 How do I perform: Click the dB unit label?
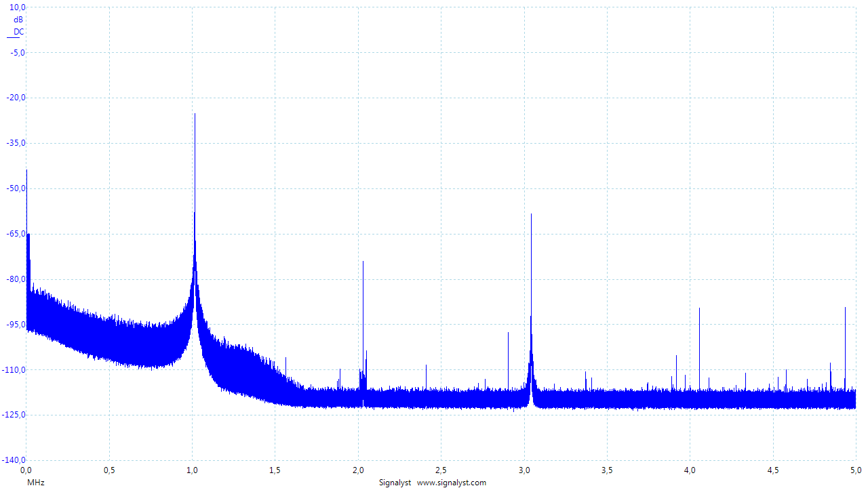tap(19, 20)
